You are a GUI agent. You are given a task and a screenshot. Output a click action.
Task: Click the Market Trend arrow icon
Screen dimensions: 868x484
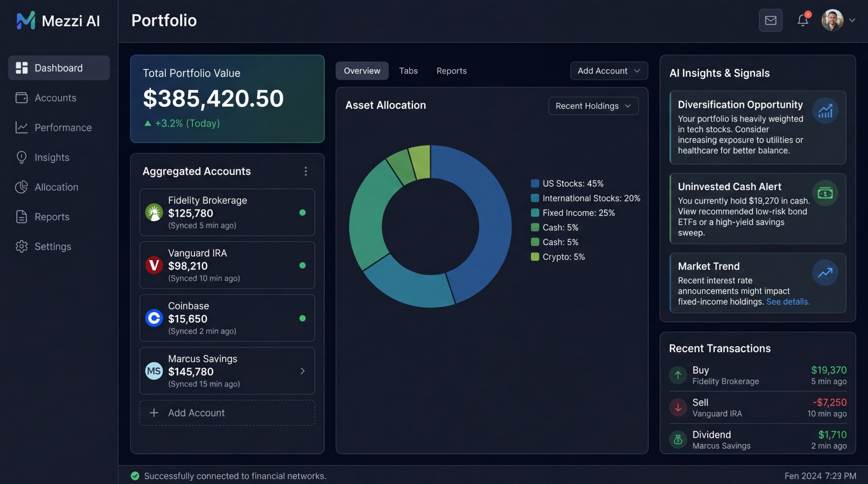pyautogui.click(x=825, y=273)
